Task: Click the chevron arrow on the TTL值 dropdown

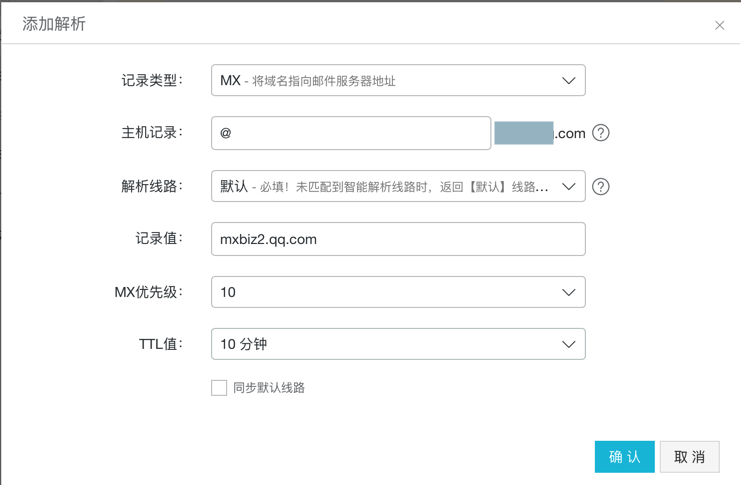Action: click(x=568, y=344)
